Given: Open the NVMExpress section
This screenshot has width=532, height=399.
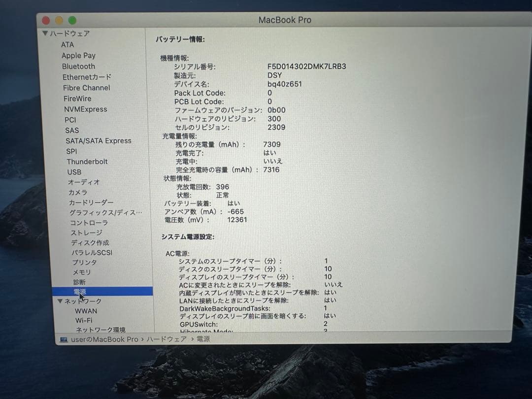Looking at the screenshot, I should pyautogui.click(x=85, y=109).
